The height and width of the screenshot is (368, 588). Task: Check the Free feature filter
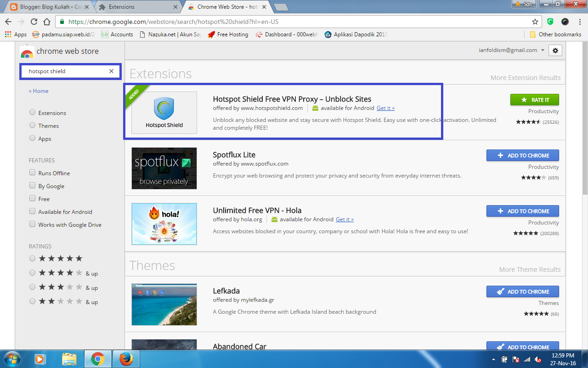(x=32, y=198)
